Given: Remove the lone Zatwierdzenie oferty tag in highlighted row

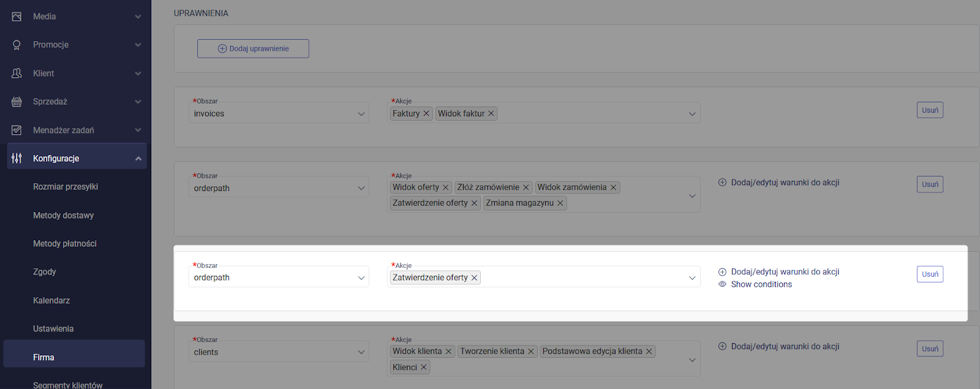Looking at the screenshot, I should [x=474, y=278].
